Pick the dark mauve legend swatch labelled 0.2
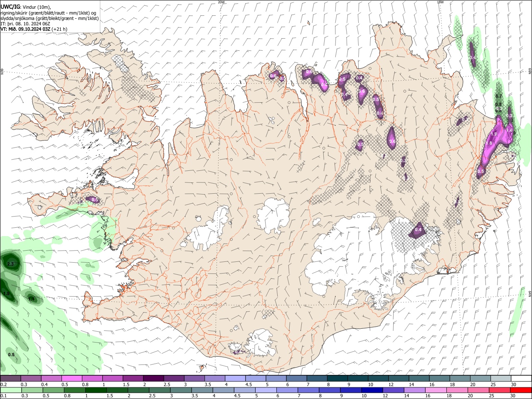Image resolution: width=532 pixels, height=399 pixels. 10,378
